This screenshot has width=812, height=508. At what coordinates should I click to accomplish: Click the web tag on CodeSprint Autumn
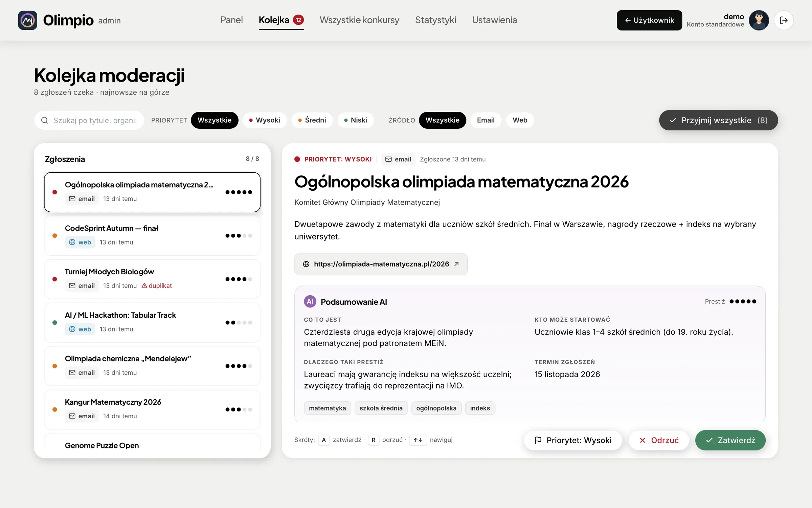[80, 242]
